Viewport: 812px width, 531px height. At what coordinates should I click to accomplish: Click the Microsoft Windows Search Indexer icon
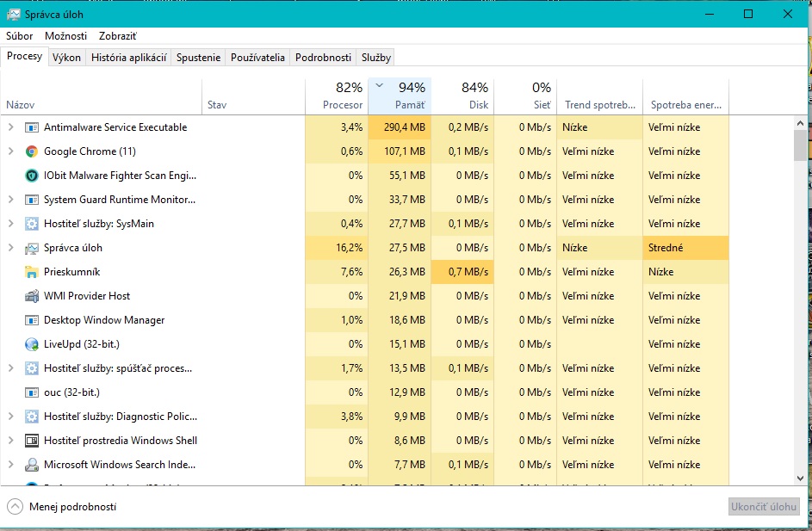point(32,465)
